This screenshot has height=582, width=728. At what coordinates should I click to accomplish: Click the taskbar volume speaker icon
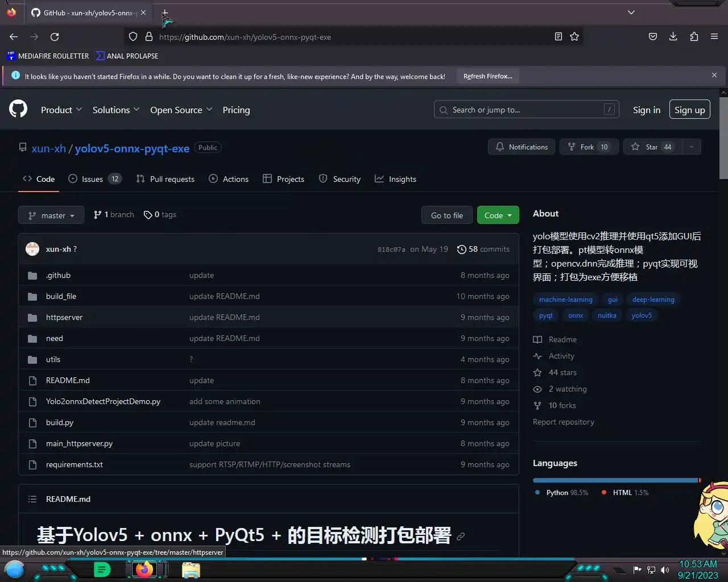click(665, 570)
